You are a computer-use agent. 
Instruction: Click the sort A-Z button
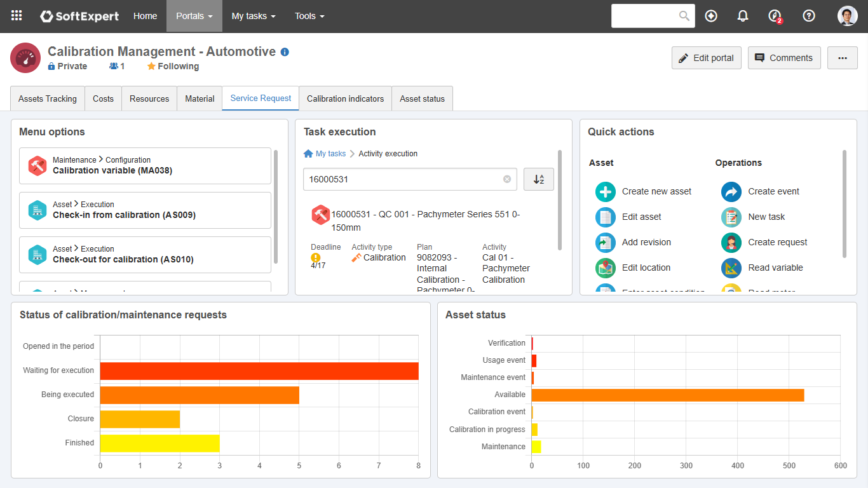point(539,179)
